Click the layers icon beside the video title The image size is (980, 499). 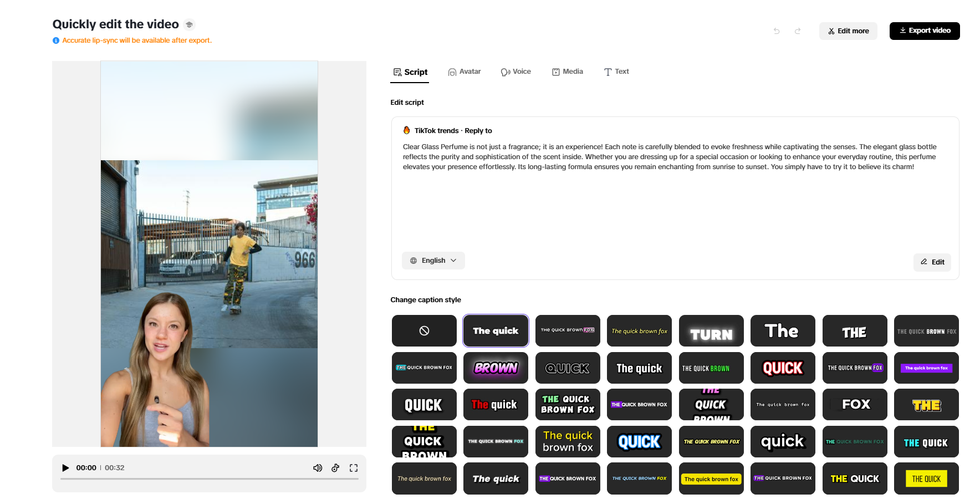(x=189, y=24)
